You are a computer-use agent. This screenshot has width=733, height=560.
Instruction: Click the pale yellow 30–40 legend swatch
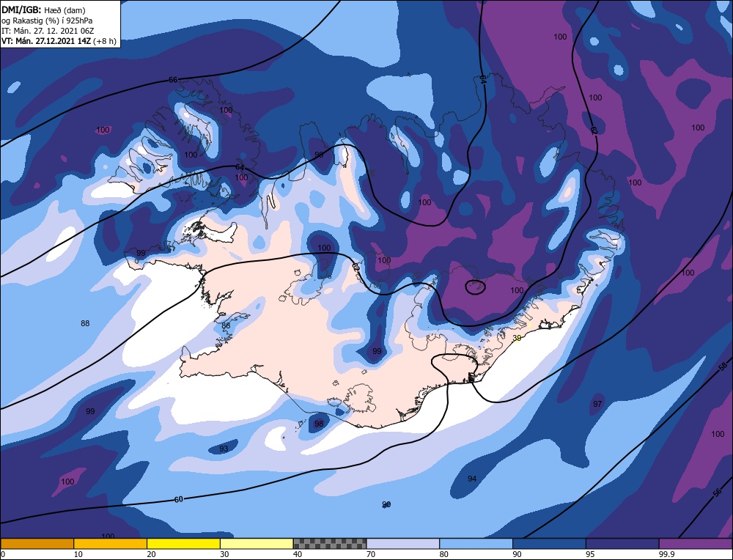click(x=257, y=543)
